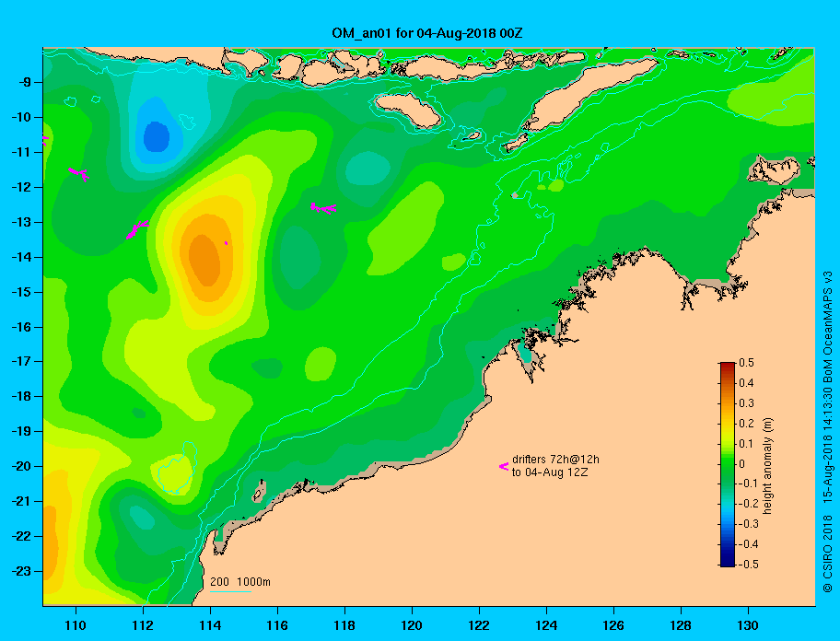Click the '-0.1' color bar label
Viewport: 840px width, 641px height.
[749, 484]
